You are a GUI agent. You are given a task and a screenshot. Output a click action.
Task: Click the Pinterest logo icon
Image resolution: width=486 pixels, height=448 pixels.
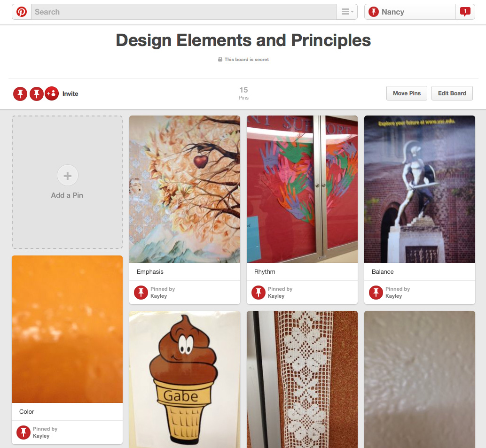[x=22, y=12]
